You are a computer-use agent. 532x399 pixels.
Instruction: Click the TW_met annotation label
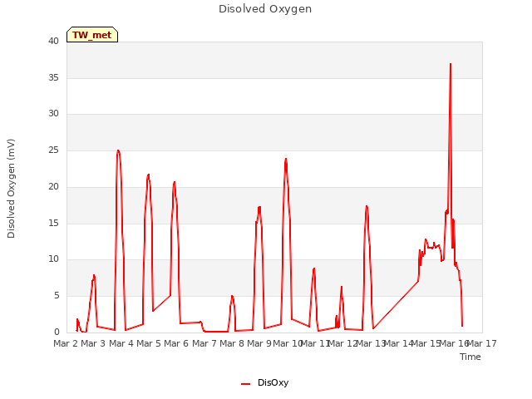coord(92,35)
